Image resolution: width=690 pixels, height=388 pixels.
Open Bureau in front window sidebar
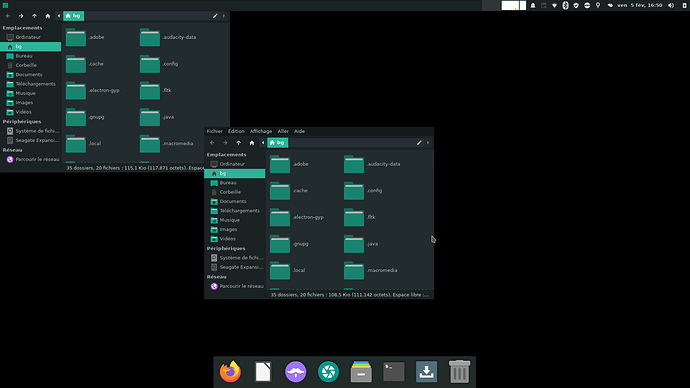(x=235, y=183)
